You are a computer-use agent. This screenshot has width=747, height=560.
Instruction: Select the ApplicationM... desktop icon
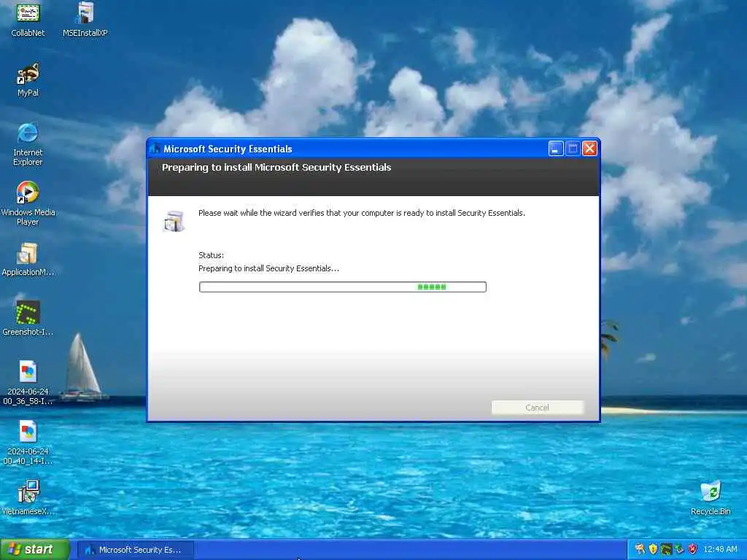[28, 260]
